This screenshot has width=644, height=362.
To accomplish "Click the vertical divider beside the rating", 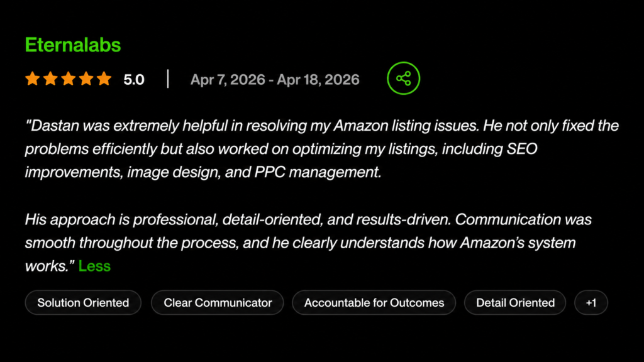I will pyautogui.click(x=168, y=79).
